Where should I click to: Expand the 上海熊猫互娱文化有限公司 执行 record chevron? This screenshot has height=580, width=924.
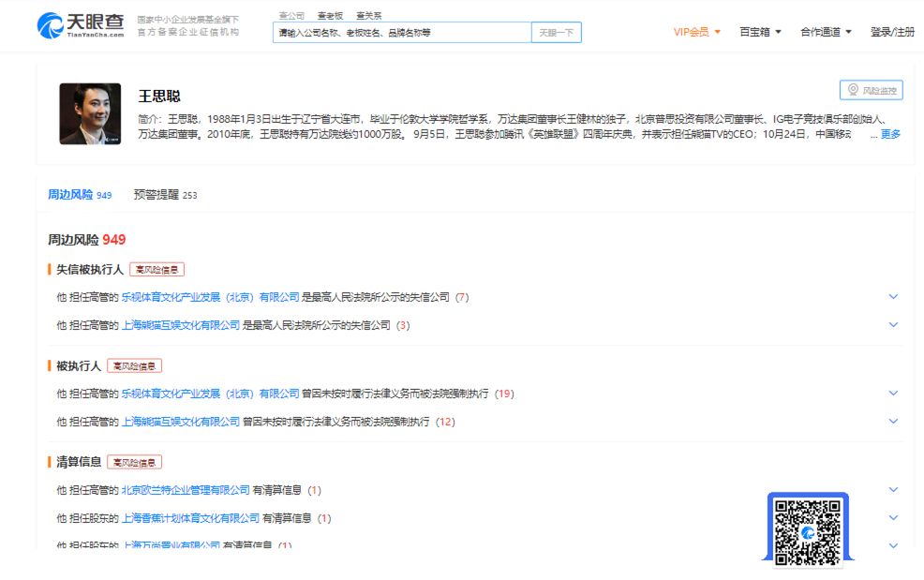(892, 421)
